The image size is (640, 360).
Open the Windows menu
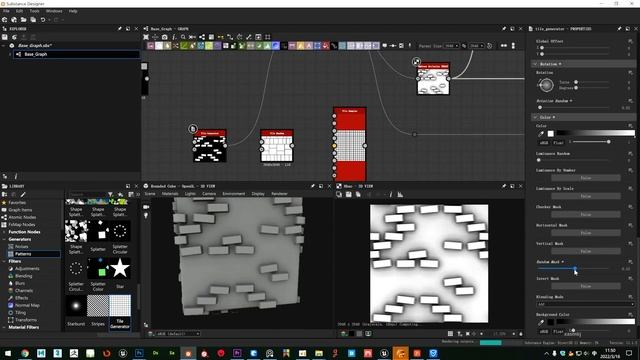click(54, 11)
